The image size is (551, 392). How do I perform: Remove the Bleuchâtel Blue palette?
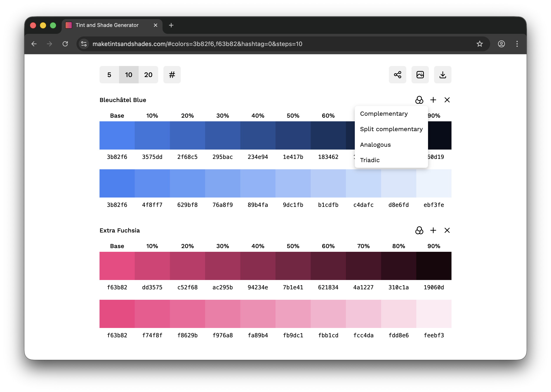coord(447,100)
